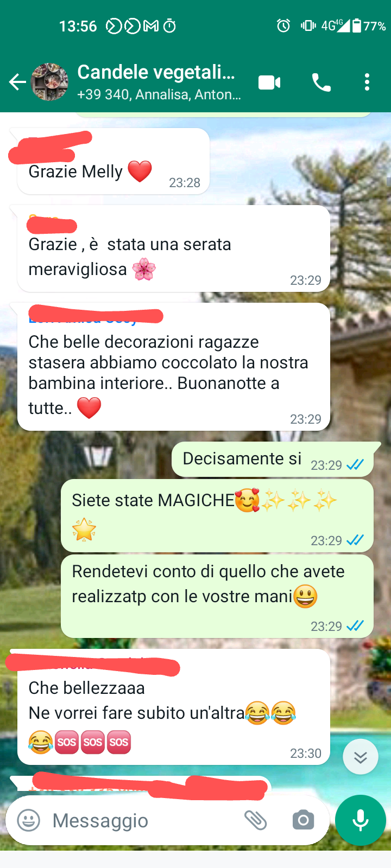
Task: Start a voice call with the group
Action: (x=321, y=82)
